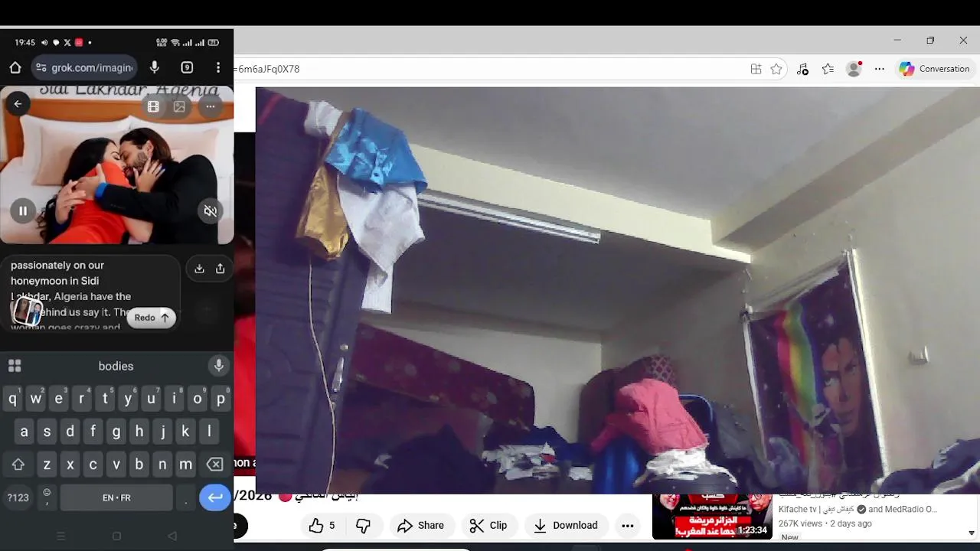Open the keyboard apps grid icon
The width and height of the screenshot is (980, 551).
[x=15, y=366]
